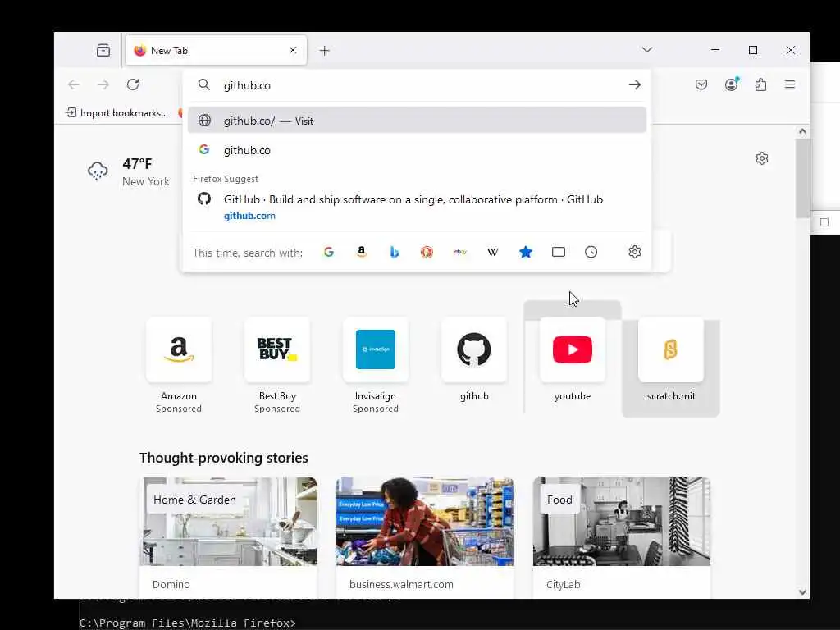Open the Invisalign sponsored shortcut
Screen dimensions: 840x630
[376, 366]
